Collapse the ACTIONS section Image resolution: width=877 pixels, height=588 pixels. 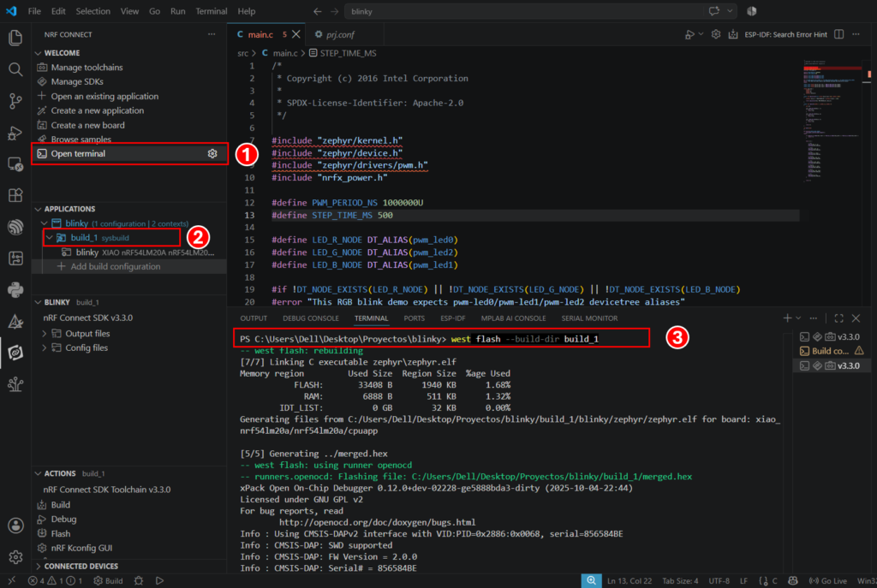point(38,473)
